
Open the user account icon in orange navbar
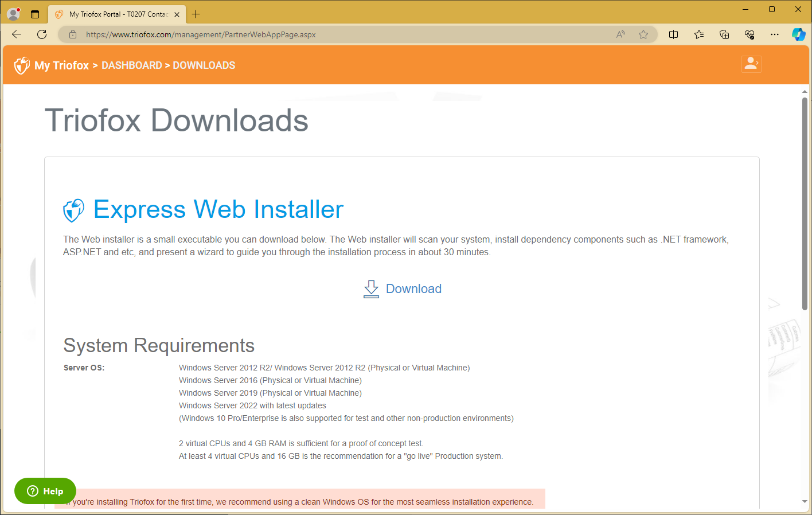[751, 64]
